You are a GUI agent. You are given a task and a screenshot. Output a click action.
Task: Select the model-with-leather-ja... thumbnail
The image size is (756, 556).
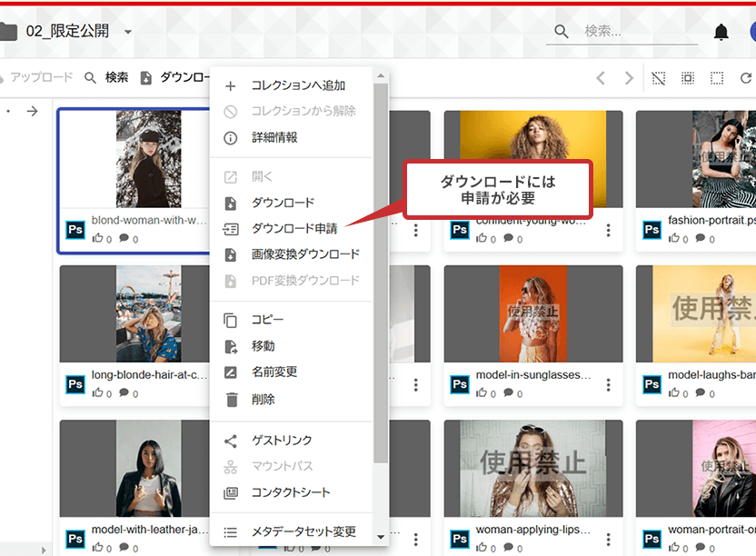coord(148,468)
